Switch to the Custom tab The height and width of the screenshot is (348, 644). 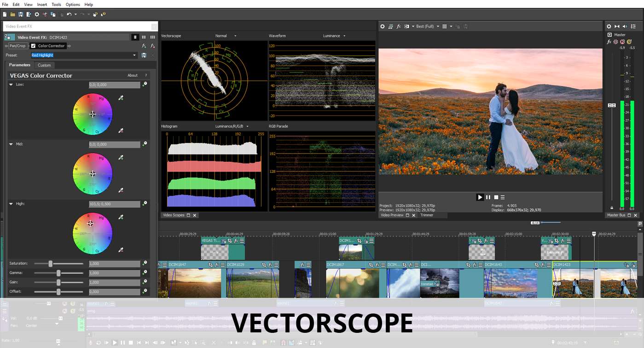click(x=44, y=65)
